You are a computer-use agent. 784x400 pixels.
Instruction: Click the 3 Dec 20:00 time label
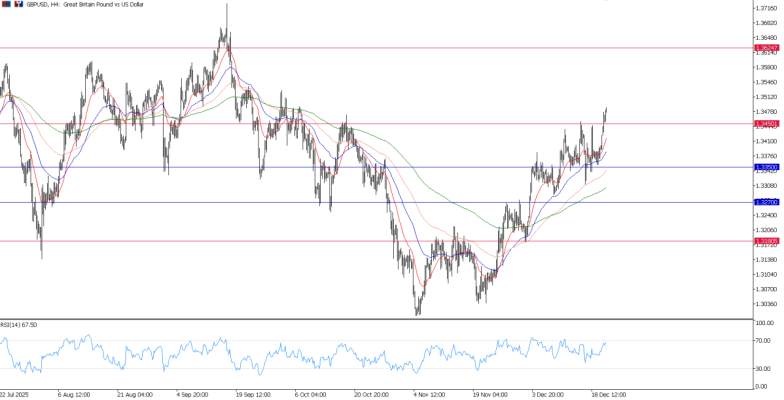pos(548,394)
